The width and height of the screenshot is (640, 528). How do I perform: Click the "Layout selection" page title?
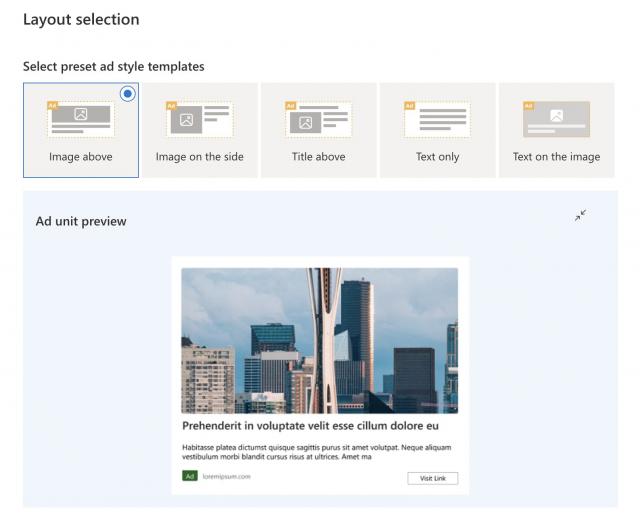coord(81,19)
